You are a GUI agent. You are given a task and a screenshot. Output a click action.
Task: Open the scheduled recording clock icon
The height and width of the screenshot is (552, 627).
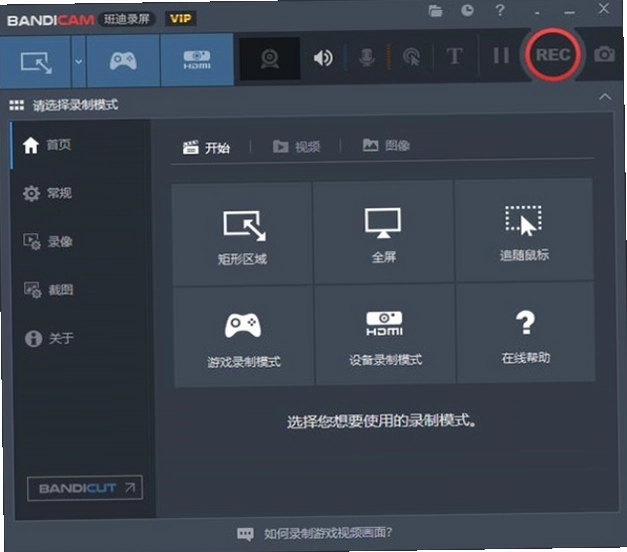click(x=467, y=10)
